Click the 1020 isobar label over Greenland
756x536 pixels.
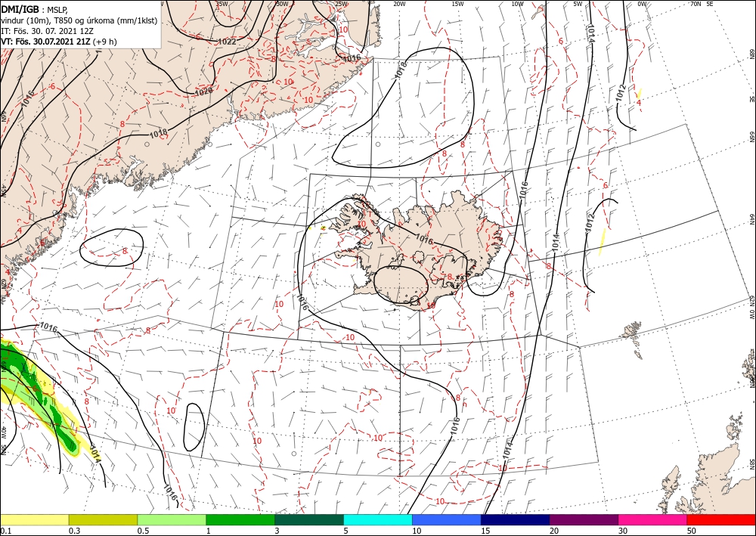point(203,91)
